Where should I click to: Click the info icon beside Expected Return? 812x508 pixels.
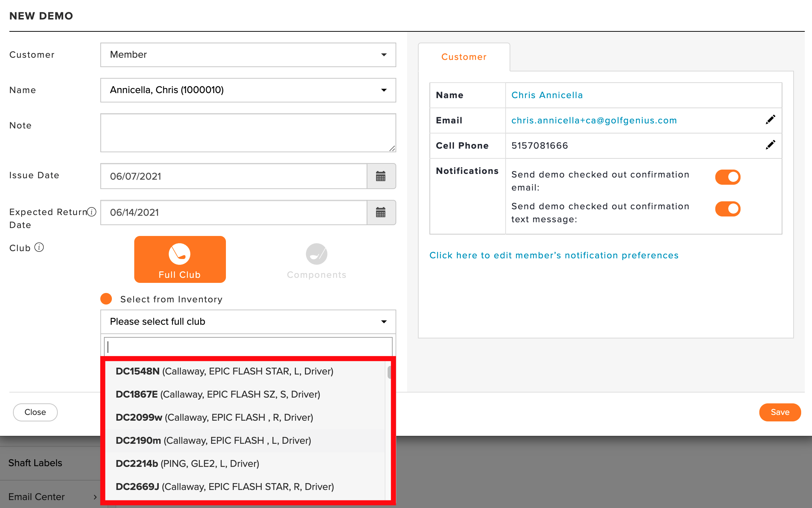[92, 212]
